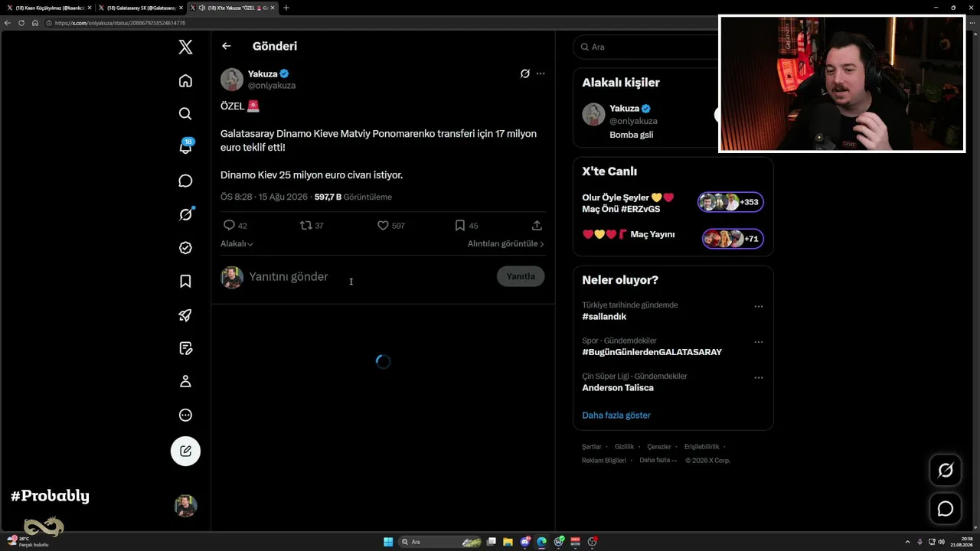
Task: Click the browser address bar URL
Action: 120,23
